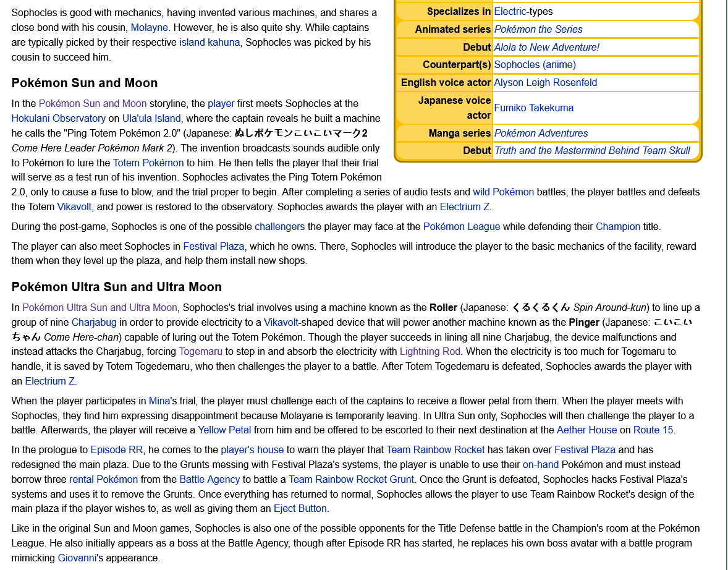Open Mina's trial link

[159, 401]
